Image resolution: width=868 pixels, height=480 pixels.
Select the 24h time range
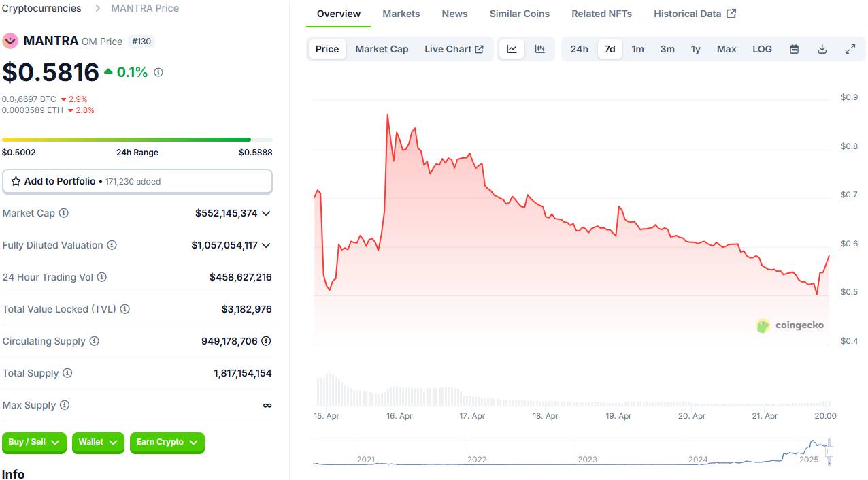click(579, 49)
